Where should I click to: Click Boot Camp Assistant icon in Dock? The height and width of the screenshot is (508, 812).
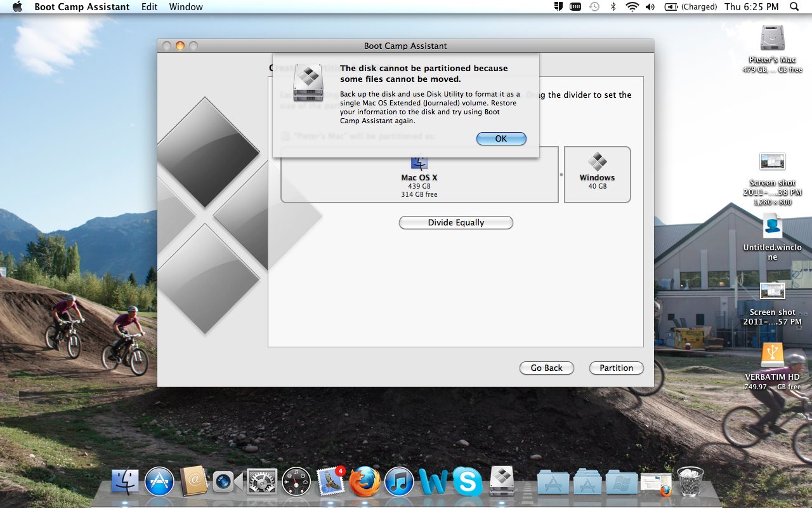click(x=502, y=481)
